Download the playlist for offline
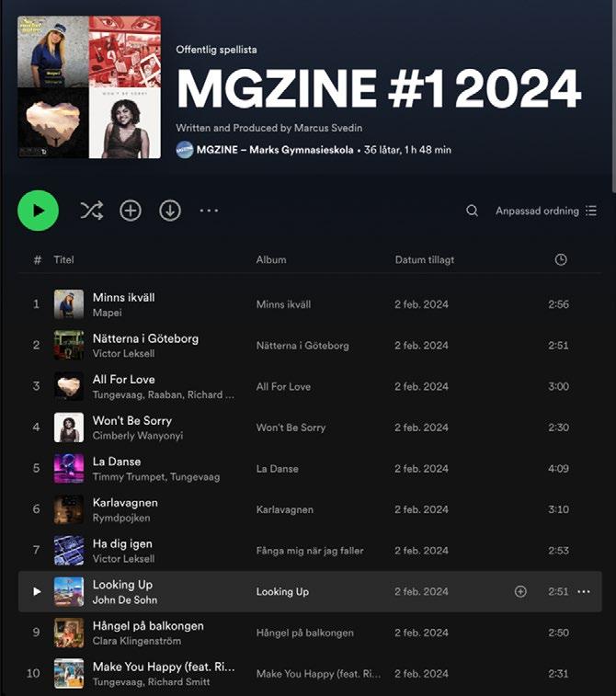Screen dimensions: 616x696 [170, 211]
